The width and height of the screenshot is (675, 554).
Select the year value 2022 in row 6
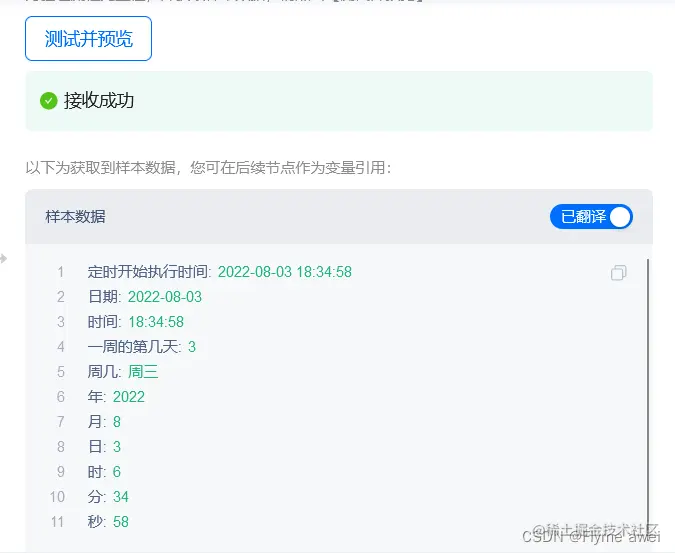(x=129, y=397)
